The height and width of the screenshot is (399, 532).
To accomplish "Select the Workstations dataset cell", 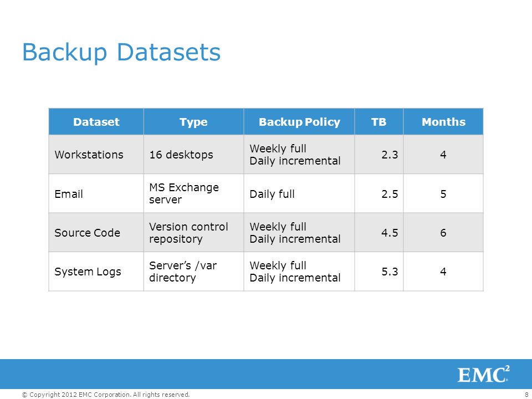I will (x=96, y=155).
